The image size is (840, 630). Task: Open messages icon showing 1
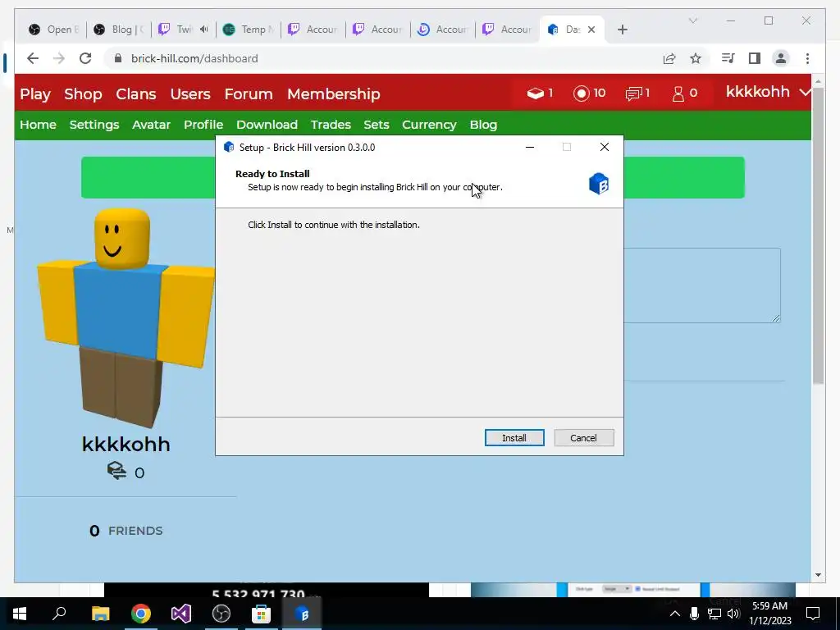(x=633, y=94)
